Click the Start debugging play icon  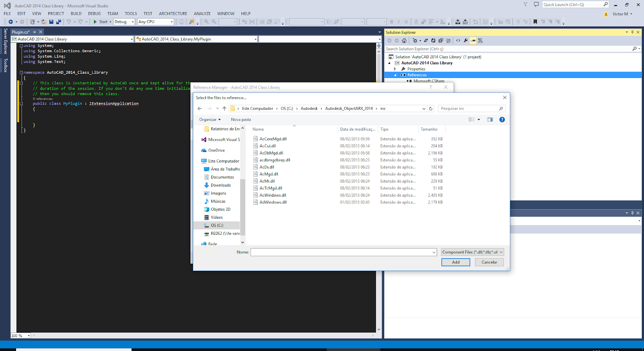tap(95, 22)
